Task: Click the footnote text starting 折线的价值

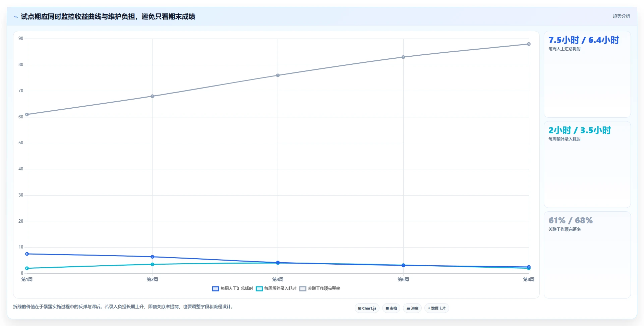Action: point(123,307)
